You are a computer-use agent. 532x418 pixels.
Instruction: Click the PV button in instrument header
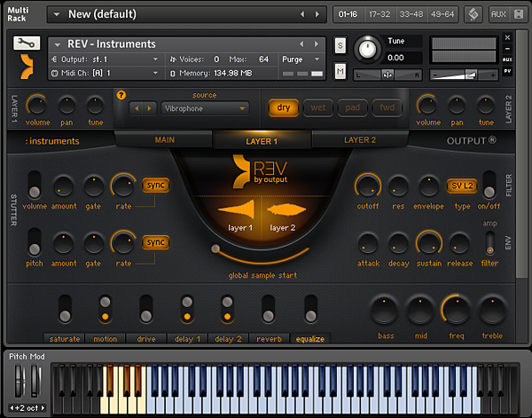click(507, 71)
